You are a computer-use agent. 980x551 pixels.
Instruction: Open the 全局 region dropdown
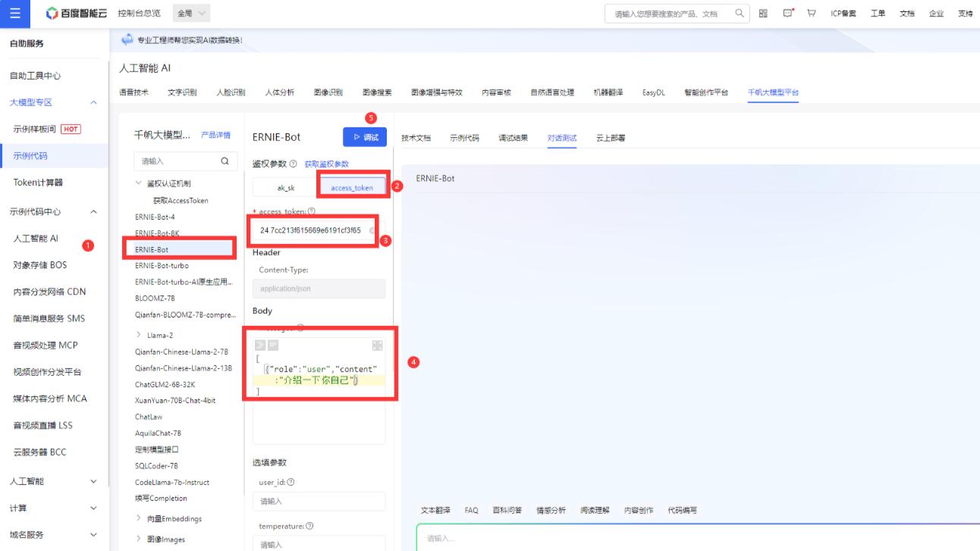193,14
